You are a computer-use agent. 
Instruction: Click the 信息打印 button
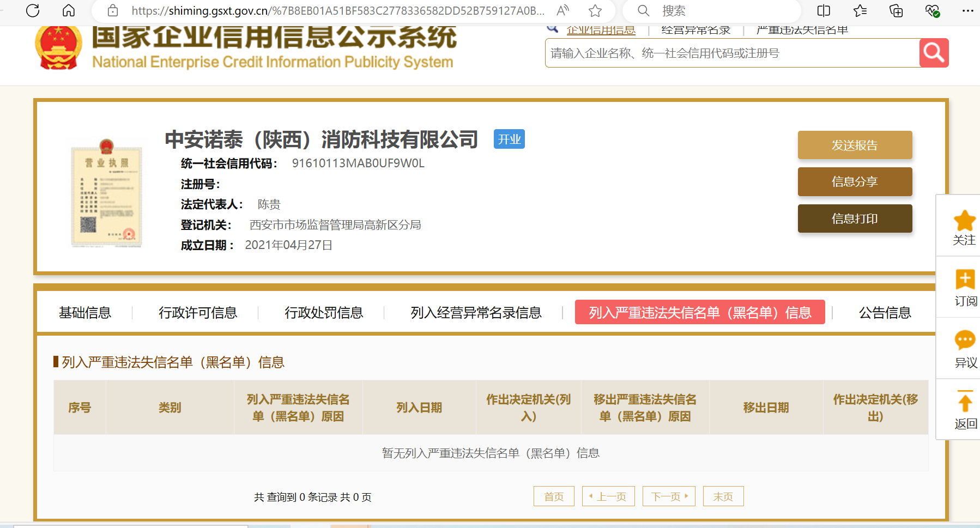tap(855, 219)
